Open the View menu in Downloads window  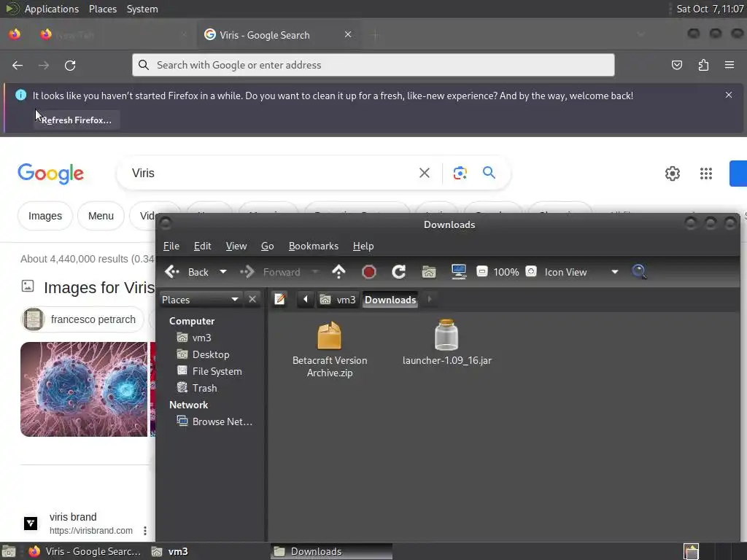pyautogui.click(x=236, y=246)
